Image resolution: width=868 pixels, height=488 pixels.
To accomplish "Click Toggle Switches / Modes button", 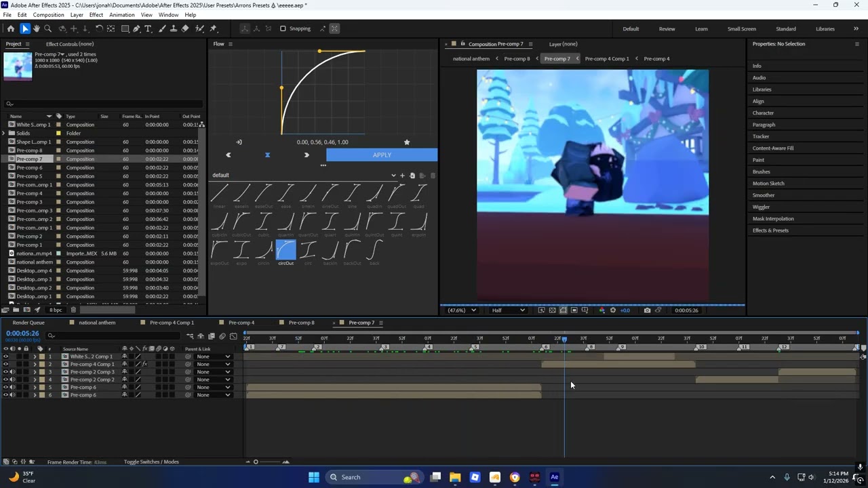I will tap(151, 462).
